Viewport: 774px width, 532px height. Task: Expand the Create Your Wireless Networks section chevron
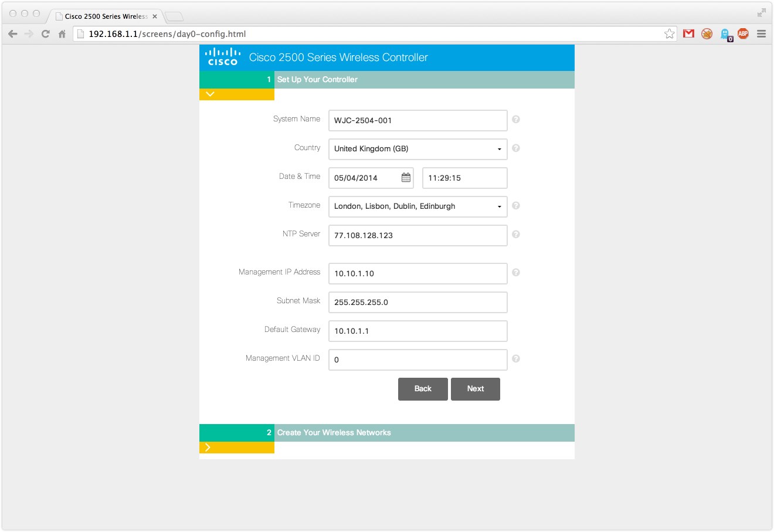(208, 448)
